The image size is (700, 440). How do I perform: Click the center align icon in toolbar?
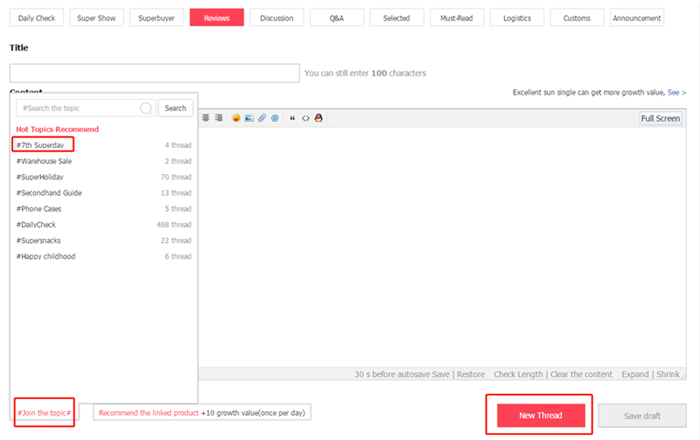206,118
